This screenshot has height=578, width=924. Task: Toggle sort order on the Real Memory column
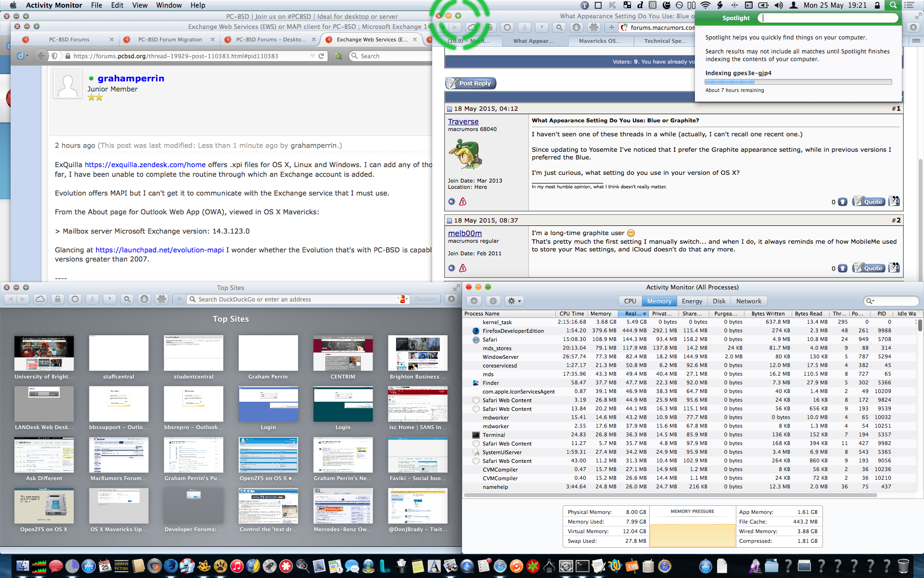click(633, 314)
